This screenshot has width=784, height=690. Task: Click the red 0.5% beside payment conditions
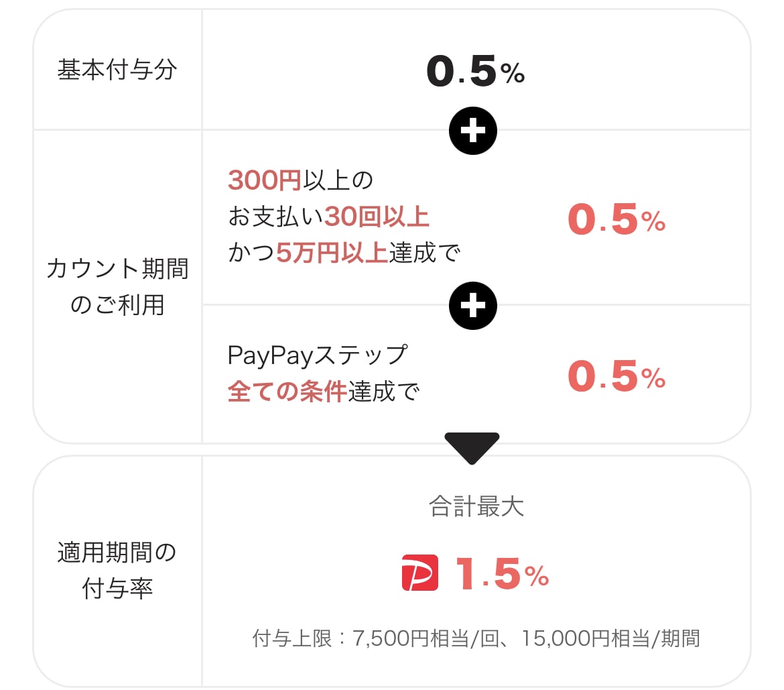tap(616, 219)
